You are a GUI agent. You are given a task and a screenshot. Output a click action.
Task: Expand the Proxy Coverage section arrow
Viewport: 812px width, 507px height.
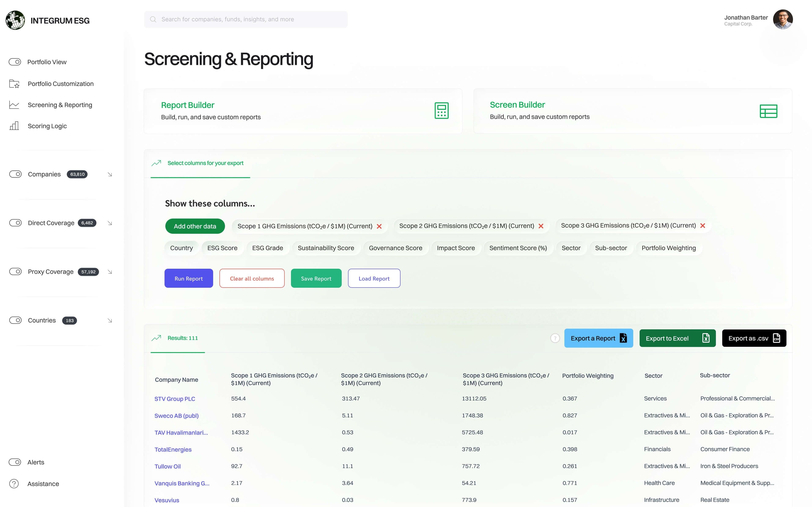click(x=110, y=272)
